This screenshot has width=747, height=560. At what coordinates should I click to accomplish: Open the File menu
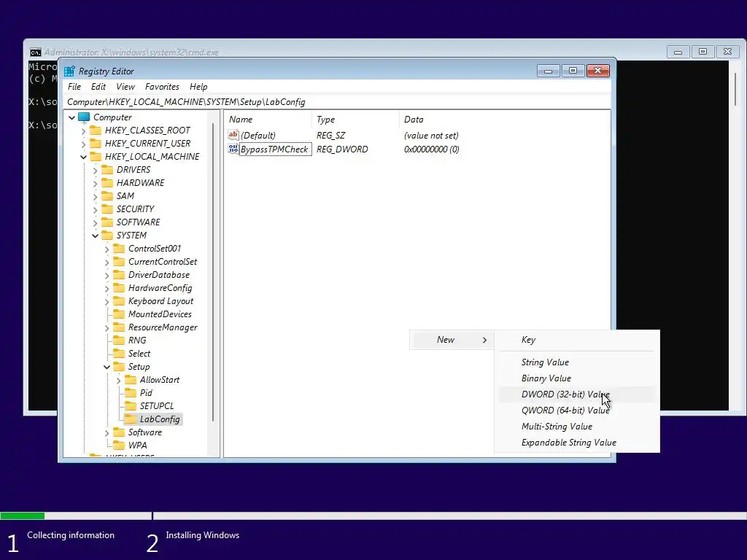pyautogui.click(x=74, y=87)
